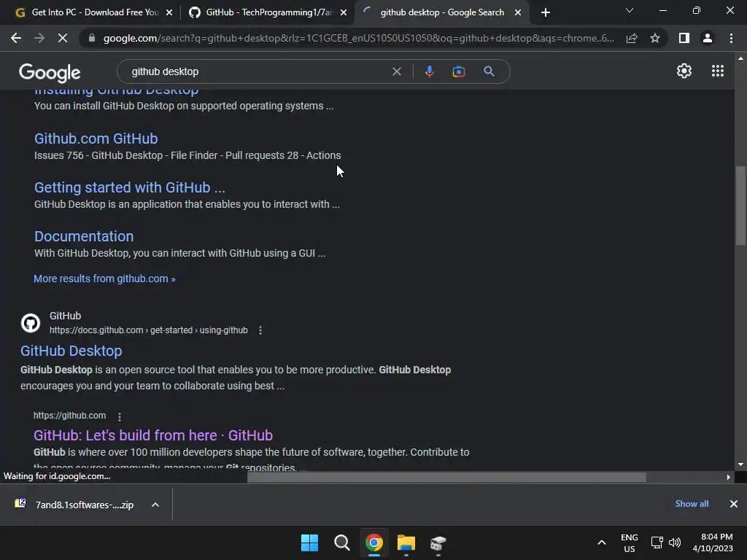Open Getting started with GitHub link

tap(130, 187)
